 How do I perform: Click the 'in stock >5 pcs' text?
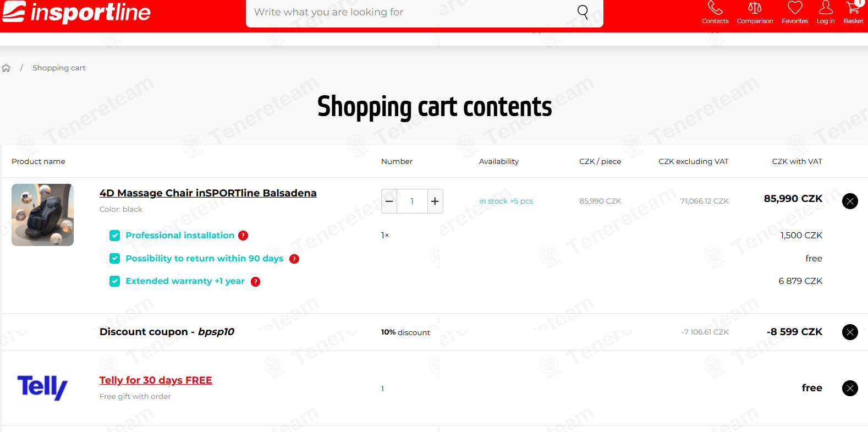coord(506,201)
